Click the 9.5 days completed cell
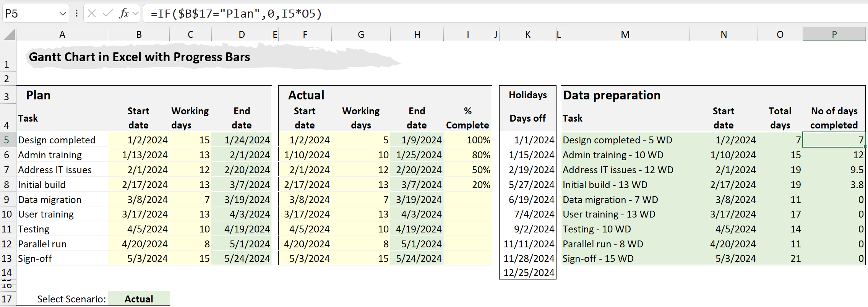The height and width of the screenshot is (307, 868). [x=834, y=170]
